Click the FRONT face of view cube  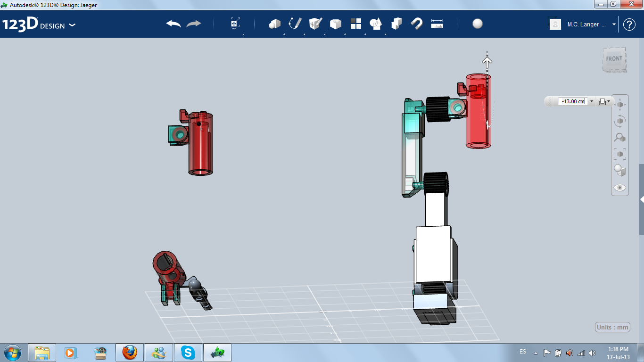[x=614, y=59]
